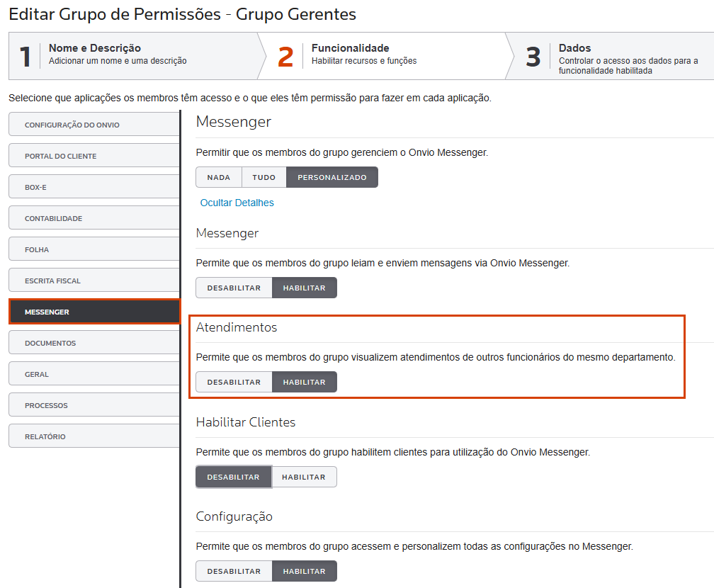Enable the Configuração permission
The width and height of the screenshot is (714, 588).
[x=304, y=571]
